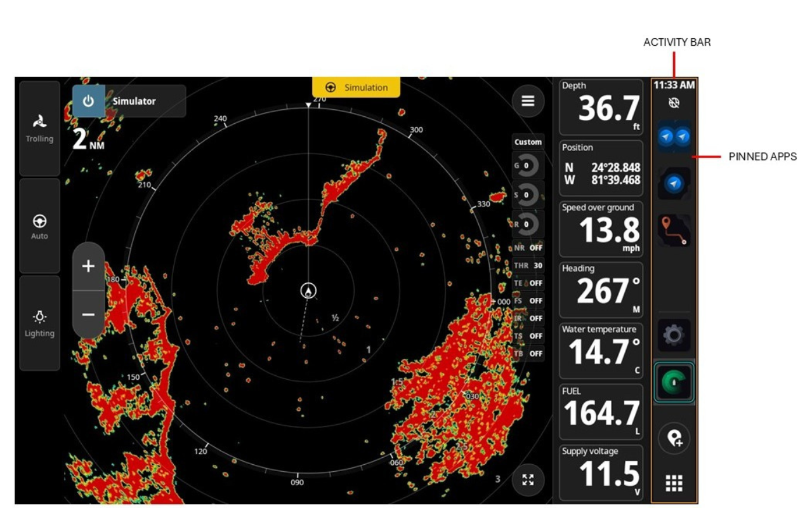812x508 pixels.
Task: Click the 2 NM range indicator
Action: tap(88, 139)
